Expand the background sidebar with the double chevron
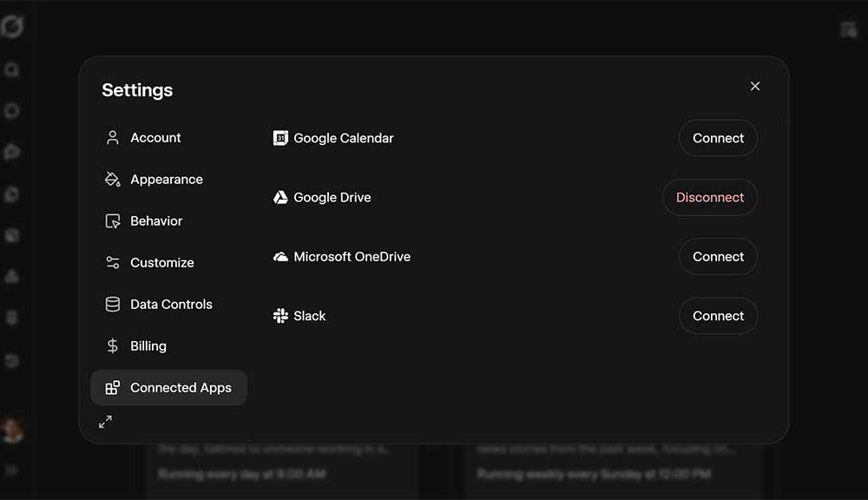The height and width of the screenshot is (500, 868). 11,470
